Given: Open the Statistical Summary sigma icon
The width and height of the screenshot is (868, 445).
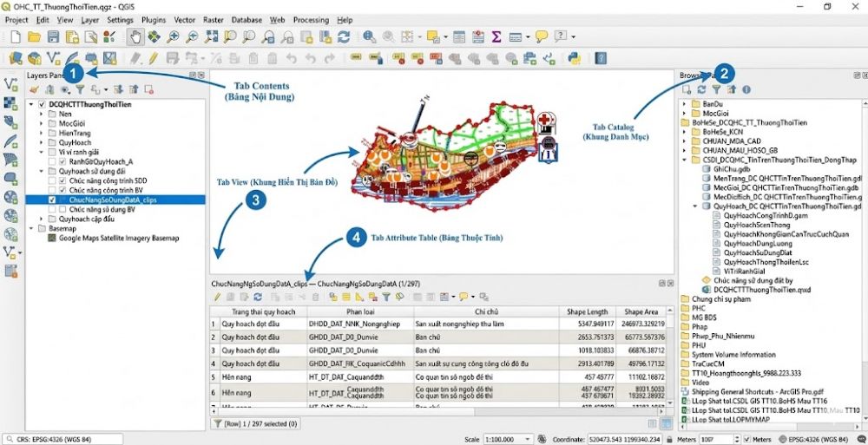Looking at the screenshot, I should coord(496,37).
